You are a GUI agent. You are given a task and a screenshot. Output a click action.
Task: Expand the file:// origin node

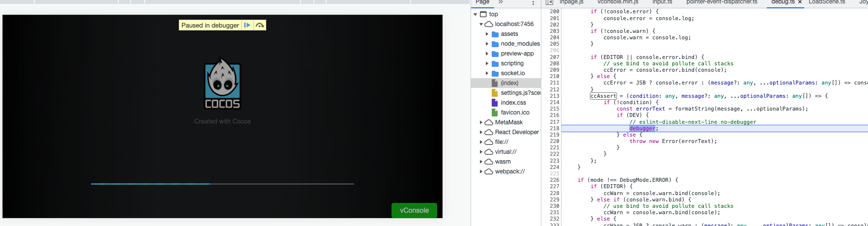[481, 142]
